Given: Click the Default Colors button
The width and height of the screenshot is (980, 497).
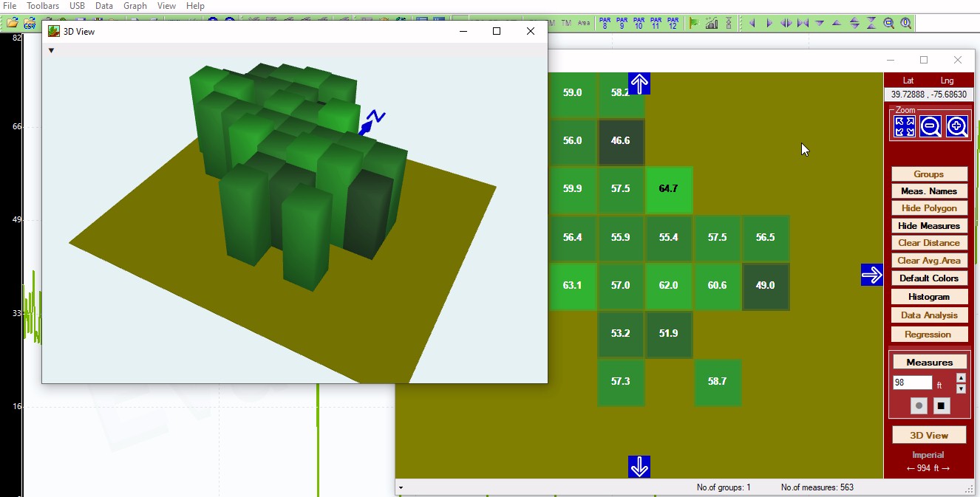Looking at the screenshot, I should click(929, 278).
